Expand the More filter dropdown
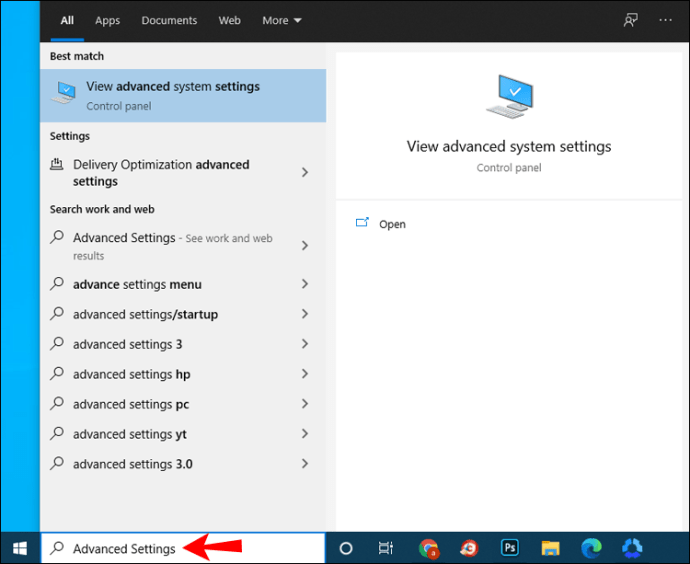Screen dimensions: 690x564 [281, 20]
